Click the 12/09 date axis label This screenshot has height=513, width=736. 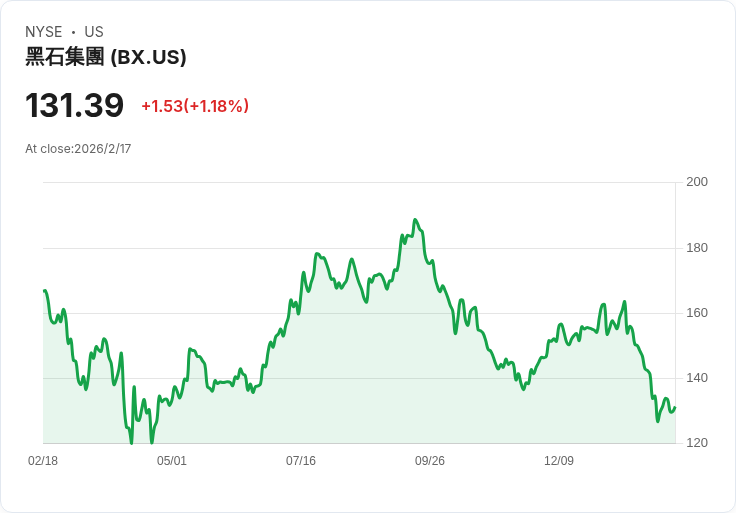559,461
